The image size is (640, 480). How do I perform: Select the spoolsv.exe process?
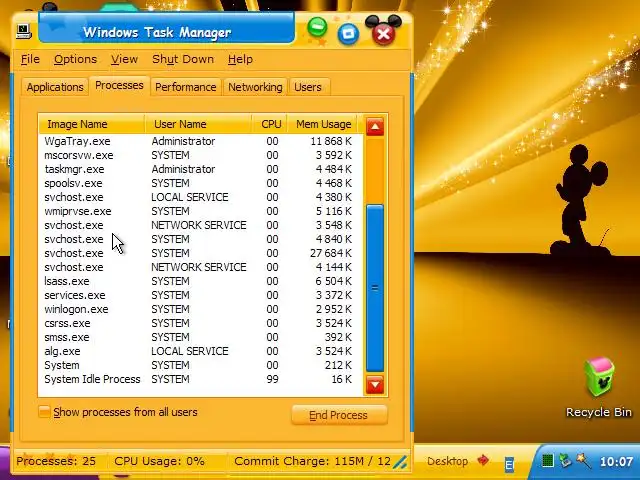[x=200, y=183]
